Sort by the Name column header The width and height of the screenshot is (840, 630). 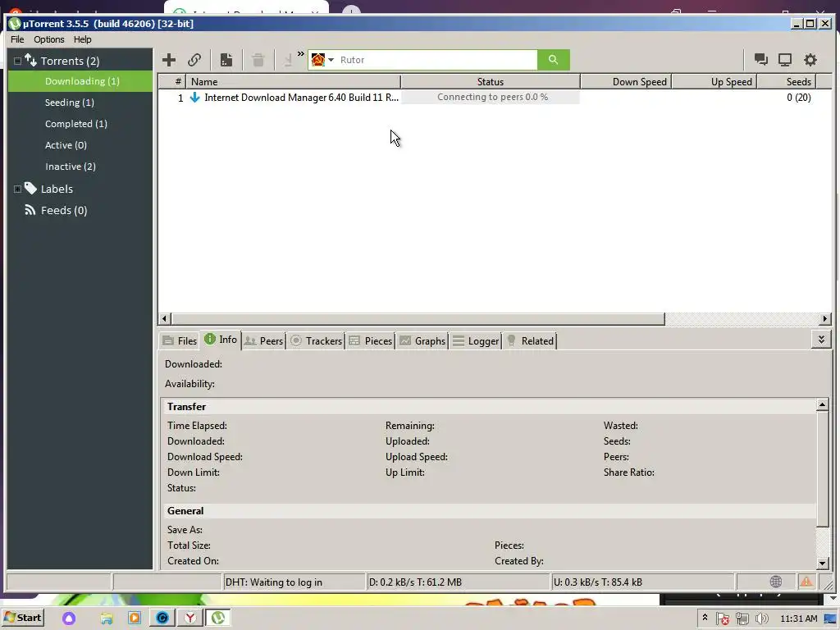pos(293,81)
